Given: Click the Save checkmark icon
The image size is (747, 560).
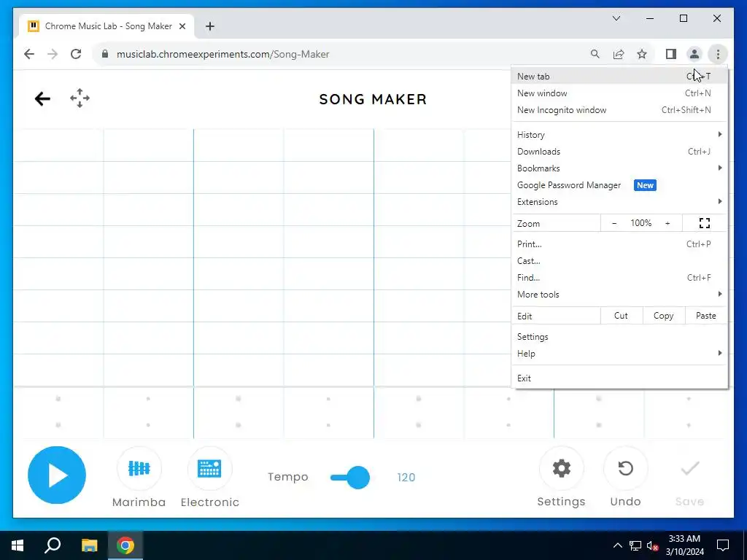Looking at the screenshot, I should click(689, 469).
